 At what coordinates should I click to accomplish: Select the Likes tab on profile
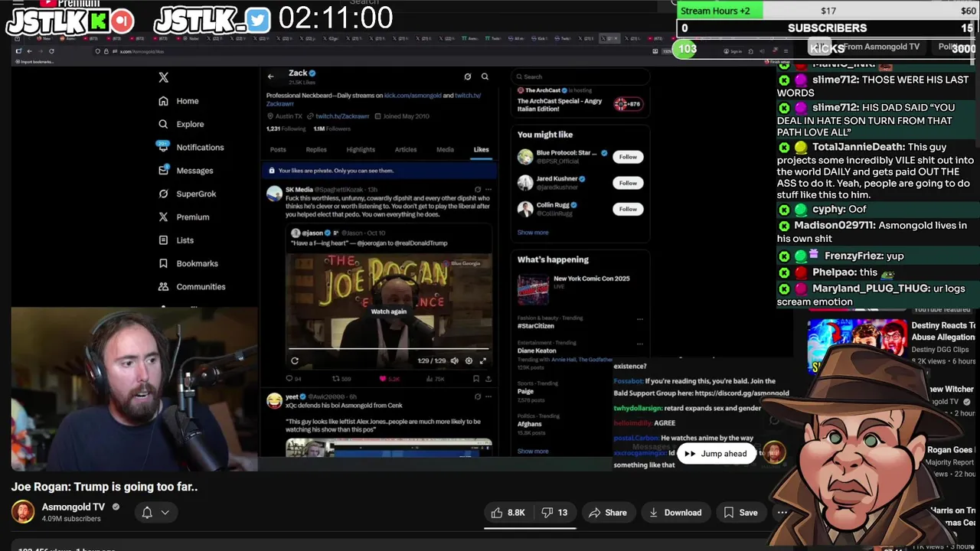point(481,150)
